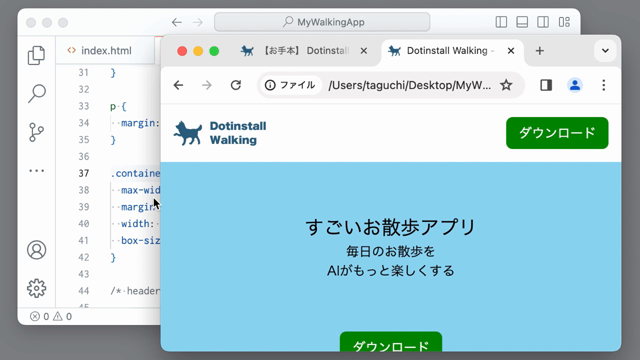The height and width of the screenshot is (360, 640).
Task: Open the Manage gear in VS Code
Action: [36, 288]
